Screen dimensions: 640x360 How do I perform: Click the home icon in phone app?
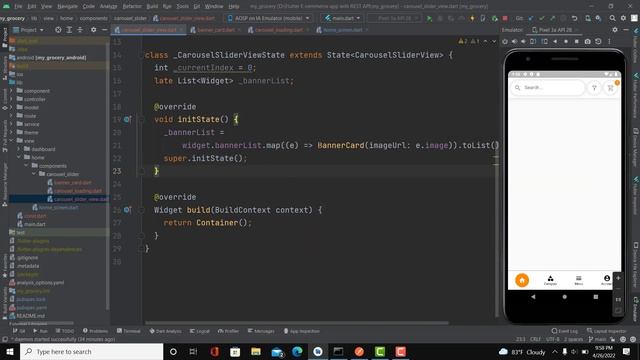coord(522,280)
